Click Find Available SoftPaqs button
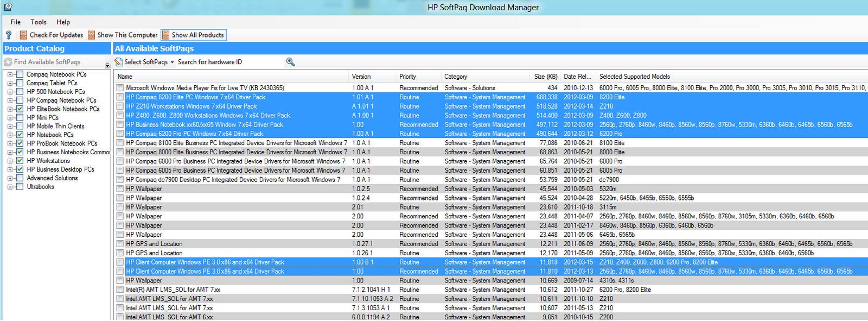Image resolution: width=868 pixels, height=321 pixels. [42, 62]
